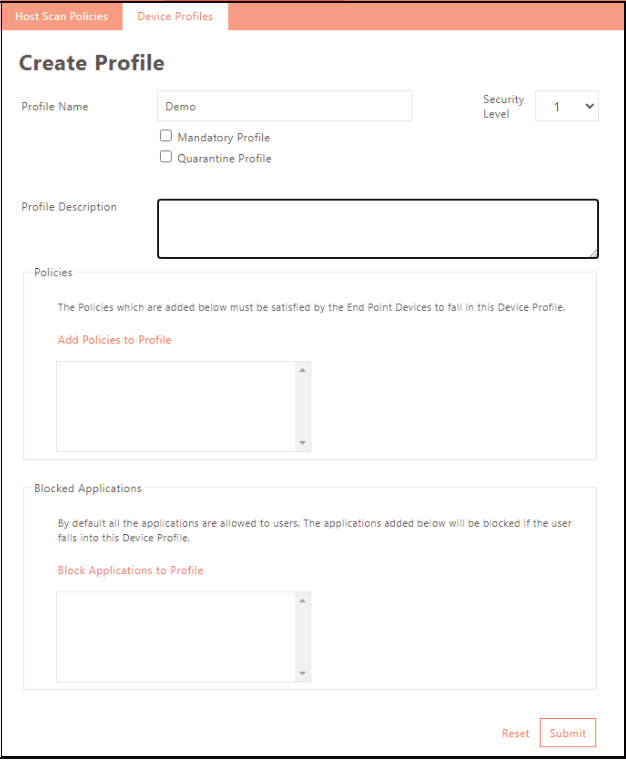This screenshot has height=760, width=626.
Task: Click the Blocked Applications scrollbar track
Action: click(303, 636)
